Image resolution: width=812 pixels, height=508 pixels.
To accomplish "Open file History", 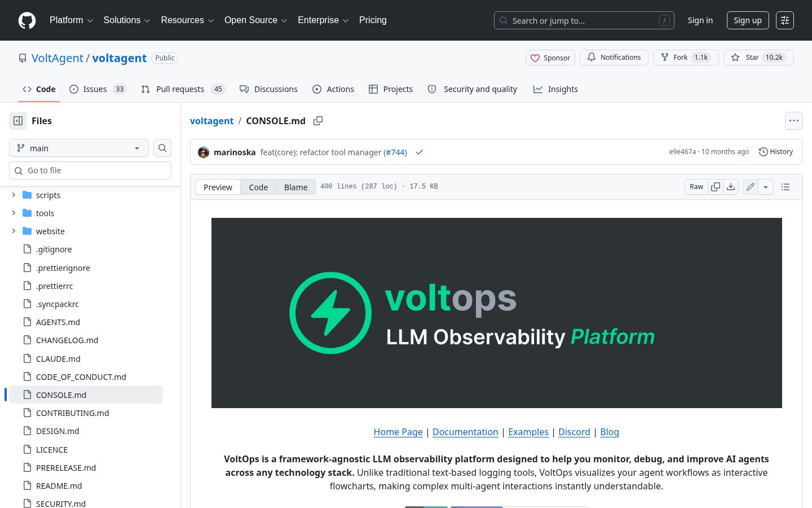I will (776, 152).
